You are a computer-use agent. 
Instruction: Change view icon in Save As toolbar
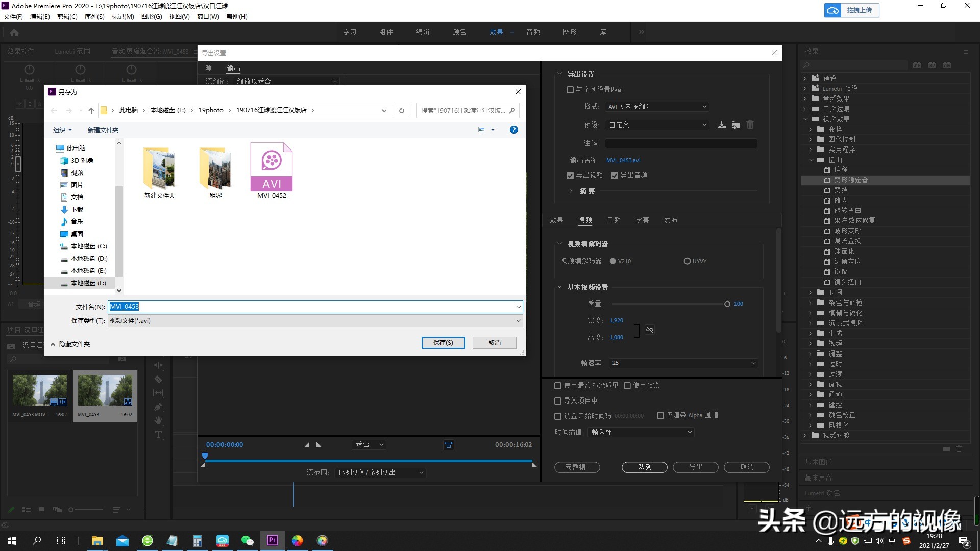(x=482, y=130)
